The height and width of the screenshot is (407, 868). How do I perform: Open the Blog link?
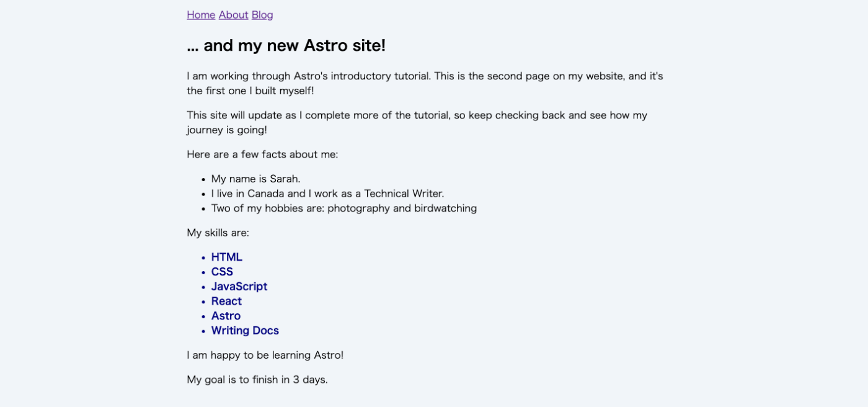[262, 15]
